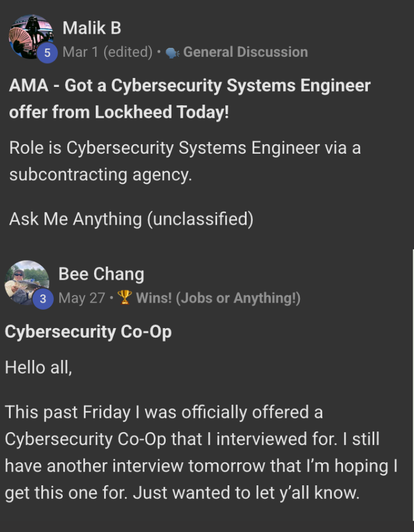Open Malik B's profile name link

[92, 28]
